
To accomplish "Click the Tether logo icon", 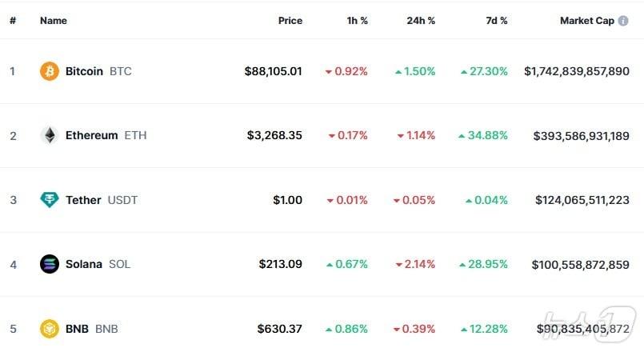I will click(x=50, y=199).
